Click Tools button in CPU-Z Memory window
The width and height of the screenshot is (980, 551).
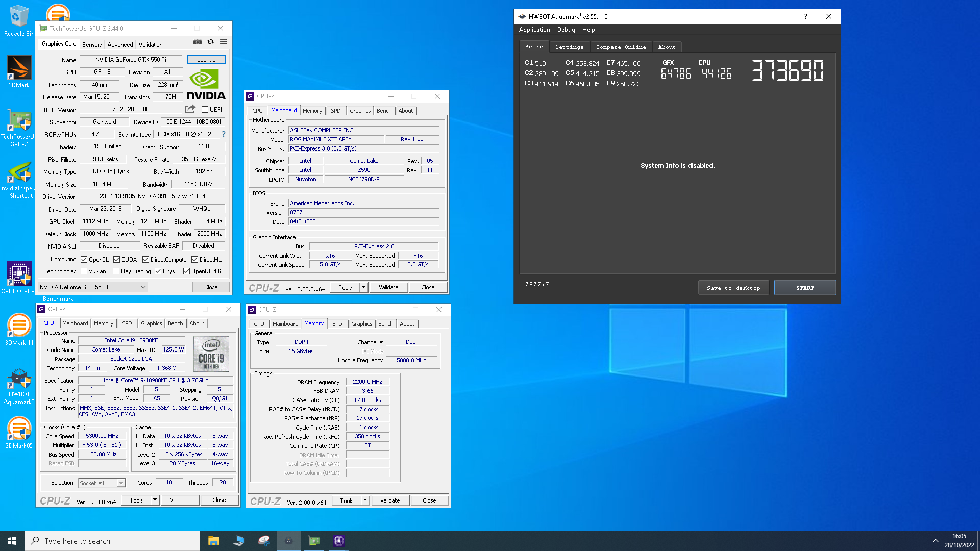[x=347, y=500]
